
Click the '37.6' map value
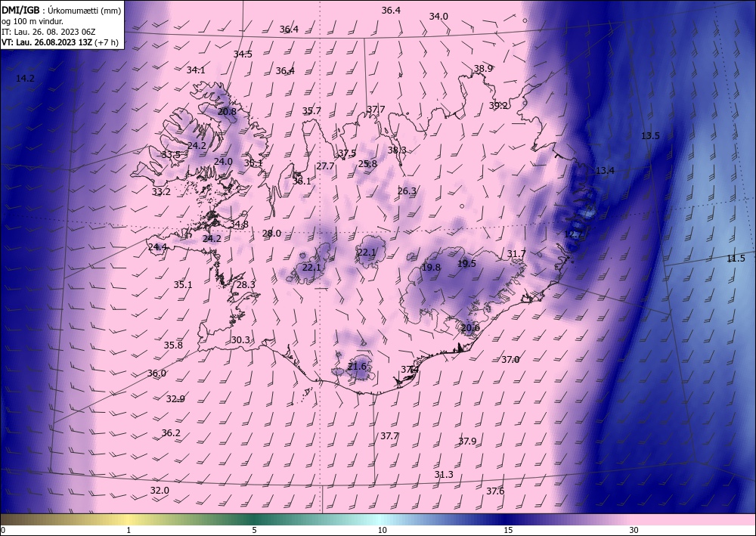[495, 491]
